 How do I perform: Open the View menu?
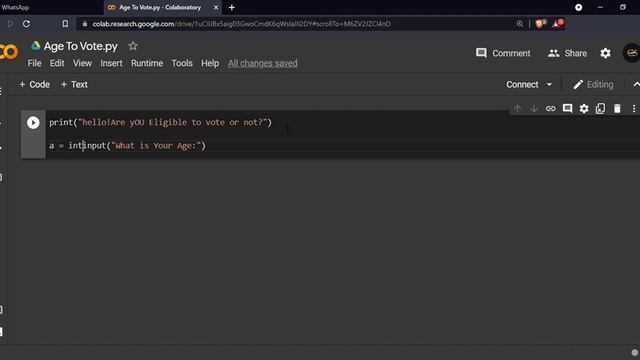(82, 63)
